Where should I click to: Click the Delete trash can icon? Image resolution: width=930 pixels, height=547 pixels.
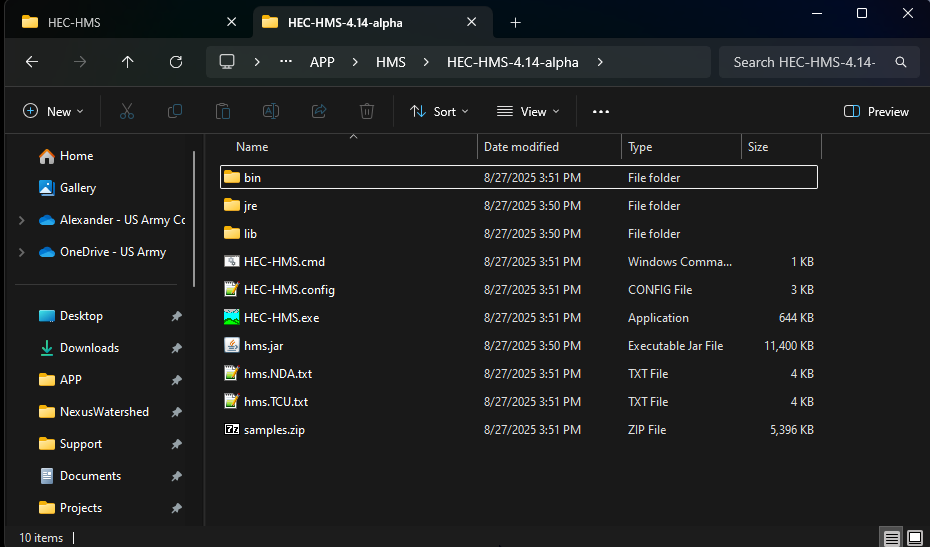pos(367,111)
